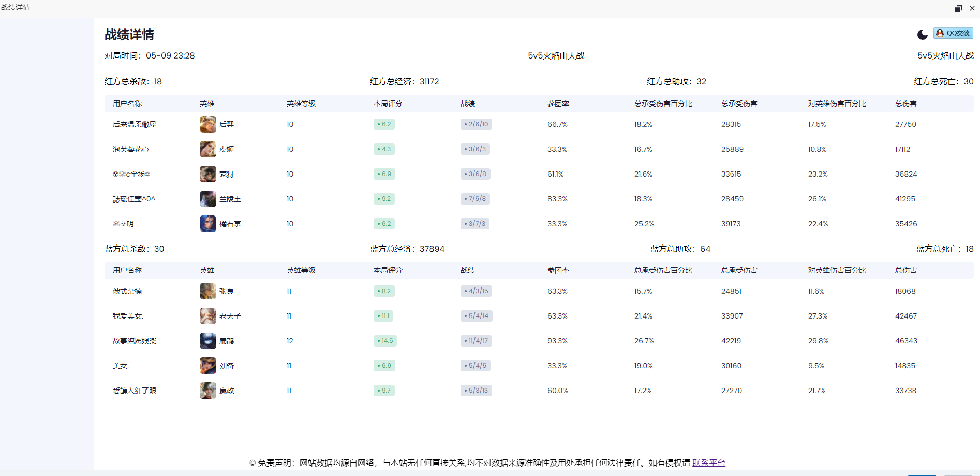
Task: Click the restore window icon in the title bar
Action: tap(958, 8)
